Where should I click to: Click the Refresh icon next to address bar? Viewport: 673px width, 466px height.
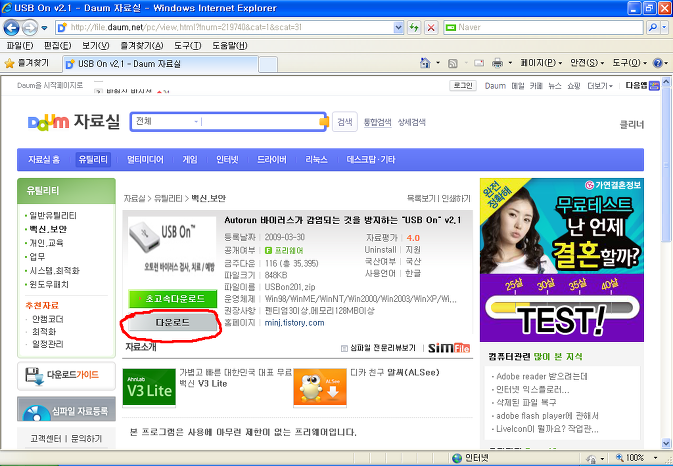[x=414, y=28]
